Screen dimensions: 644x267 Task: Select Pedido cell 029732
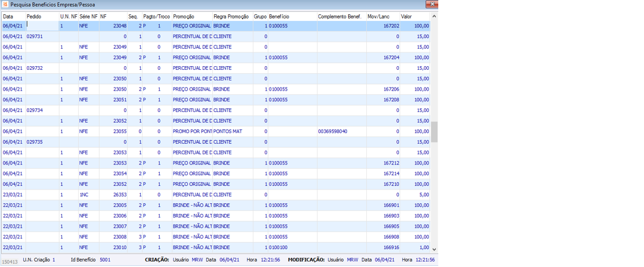pyautogui.click(x=42, y=68)
